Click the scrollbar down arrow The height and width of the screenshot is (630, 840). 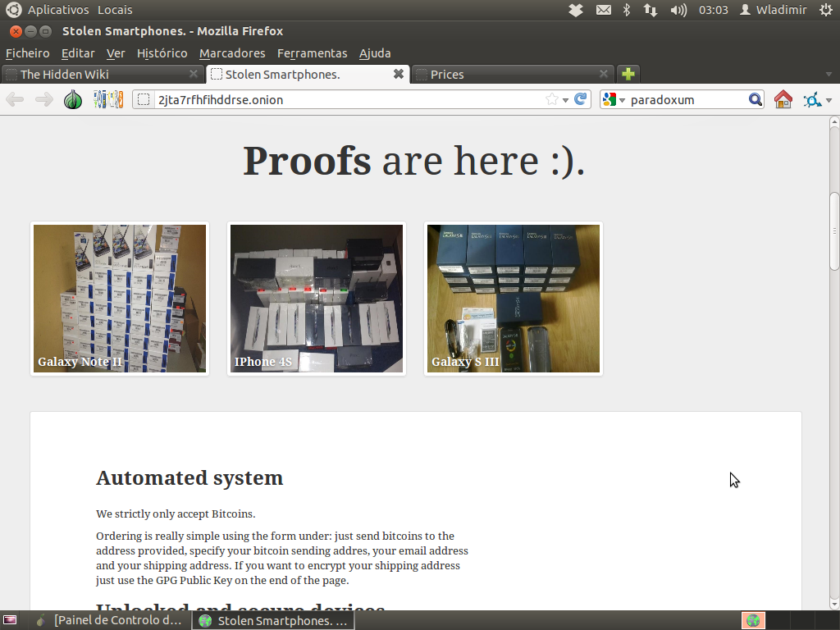tap(834, 605)
